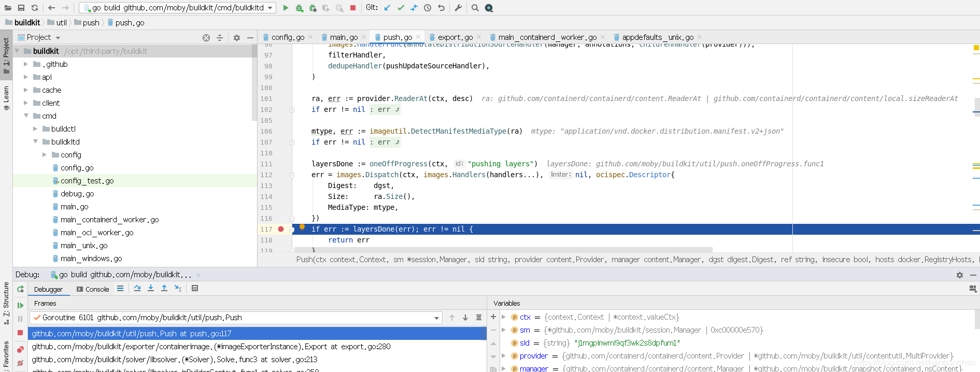
Task: Click Mute Breakpoints icon
Action: pyautogui.click(x=20, y=363)
